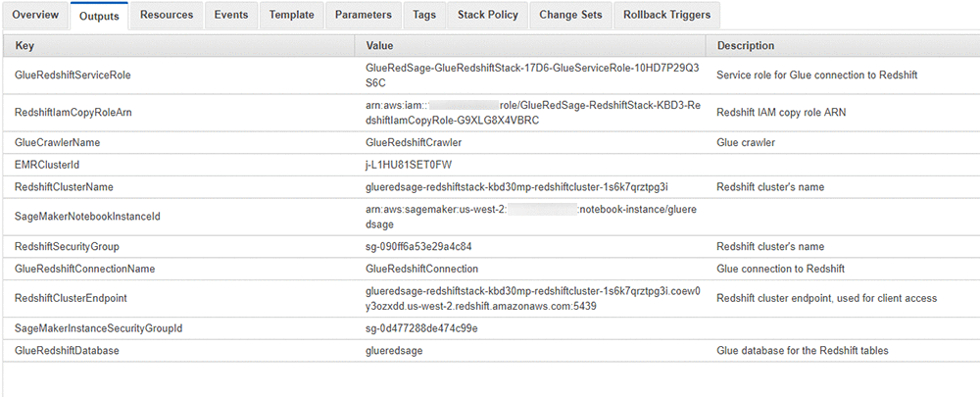Click the redshift.amazonaws.com:5439 endpoint value
The image size is (980, 397).
tap(533, 298)
